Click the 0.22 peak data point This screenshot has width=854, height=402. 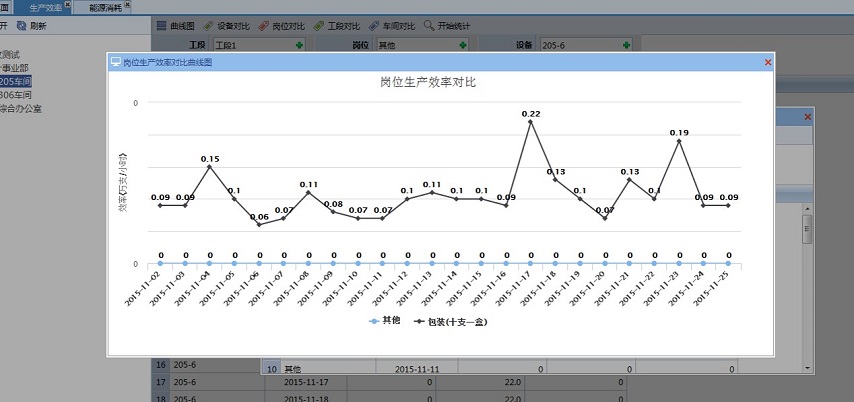click(x=530, y=122)
